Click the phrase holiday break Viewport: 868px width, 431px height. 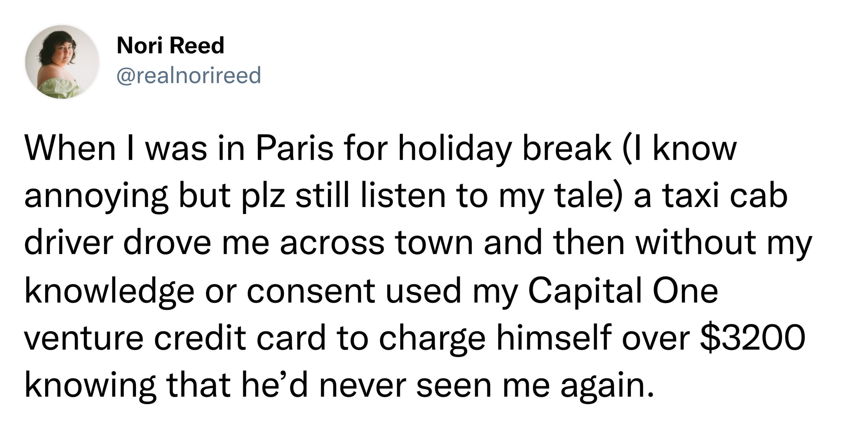point(505,149)
